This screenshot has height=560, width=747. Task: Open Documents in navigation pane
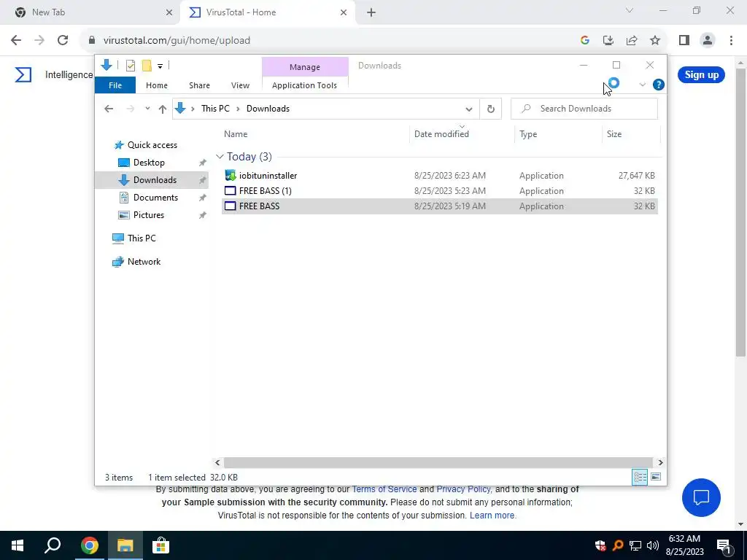tap(155, 198)
